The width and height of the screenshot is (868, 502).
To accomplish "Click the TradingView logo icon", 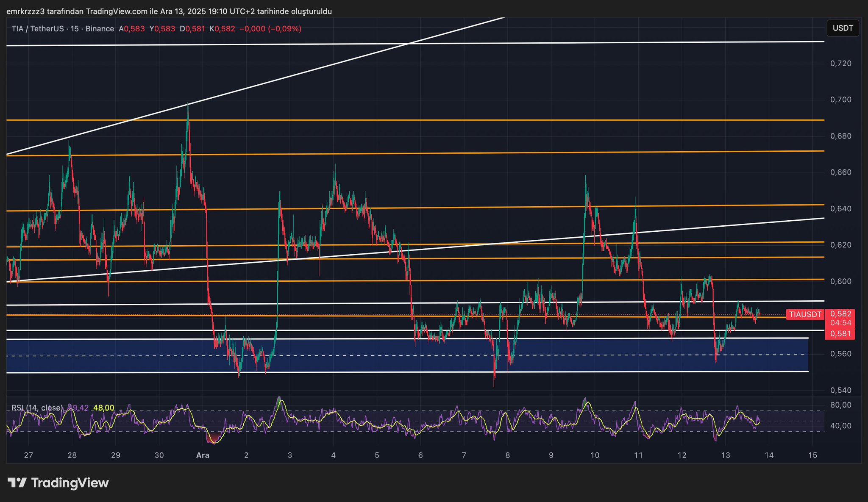I will pyautogui.click(x=17, y=483).
